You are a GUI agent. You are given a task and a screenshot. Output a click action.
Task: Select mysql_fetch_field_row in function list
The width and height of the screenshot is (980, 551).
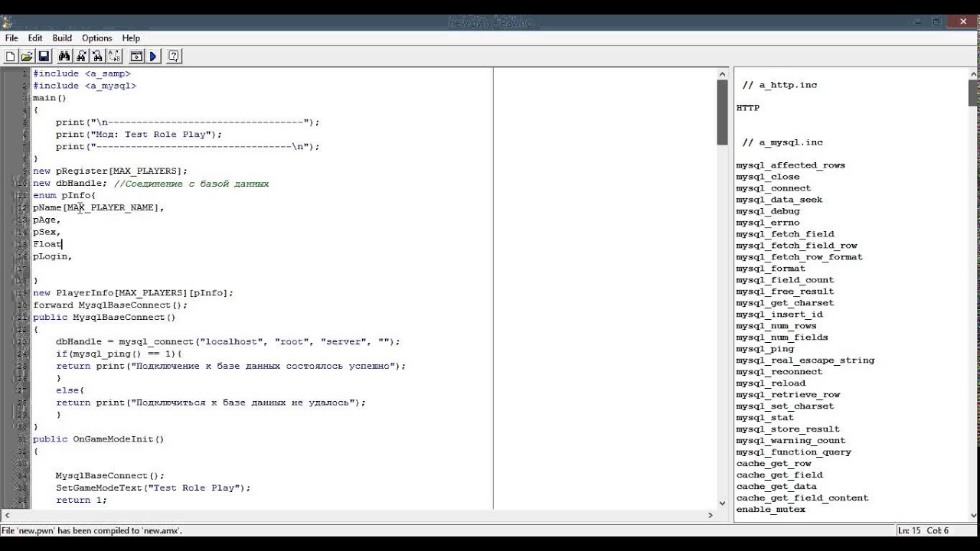coord(796,246)
